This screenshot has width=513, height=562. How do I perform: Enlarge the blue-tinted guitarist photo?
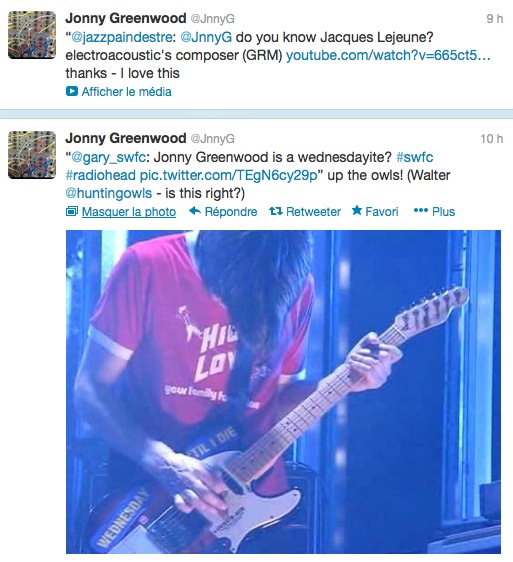coord(283,392)
